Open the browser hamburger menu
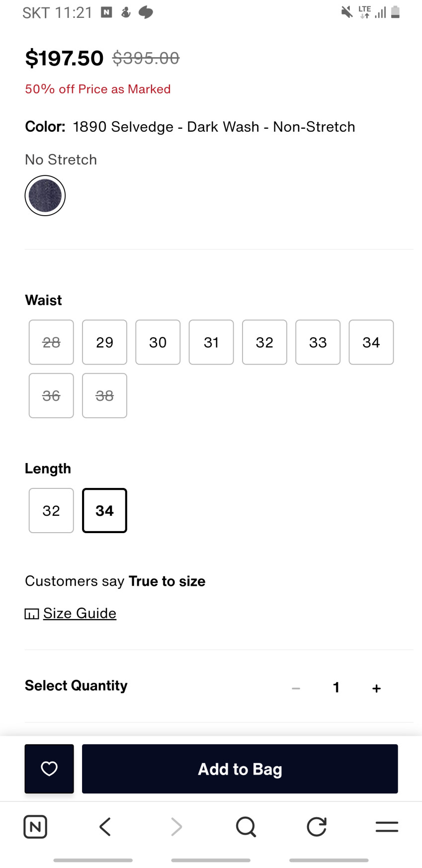This screenshot has height=868, width=422. (387, 827)
